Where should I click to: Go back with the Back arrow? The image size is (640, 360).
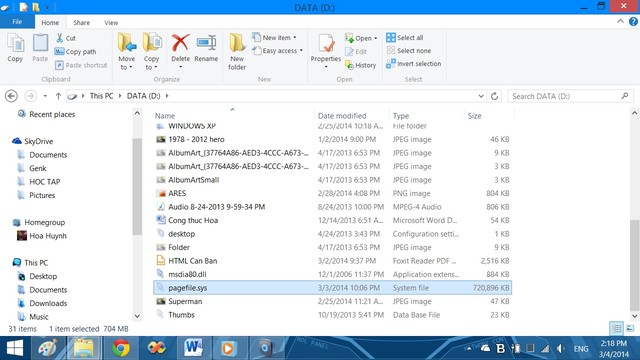tap(11, 96)
